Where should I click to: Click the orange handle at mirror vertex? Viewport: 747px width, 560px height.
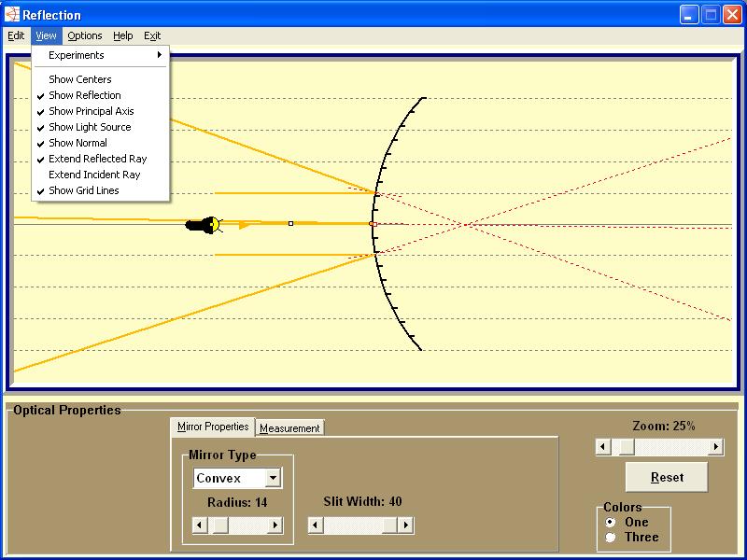point(373,224)
